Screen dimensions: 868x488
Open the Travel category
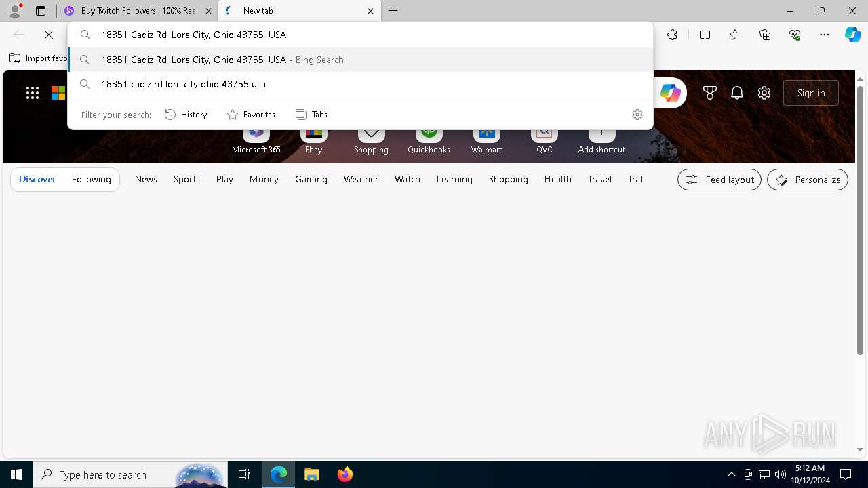pos(599,180)
